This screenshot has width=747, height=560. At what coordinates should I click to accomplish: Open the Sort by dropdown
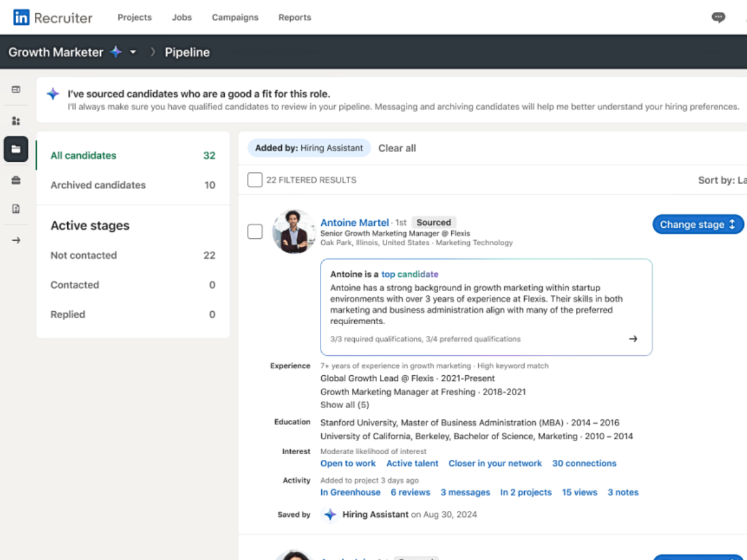pos(722,180)
